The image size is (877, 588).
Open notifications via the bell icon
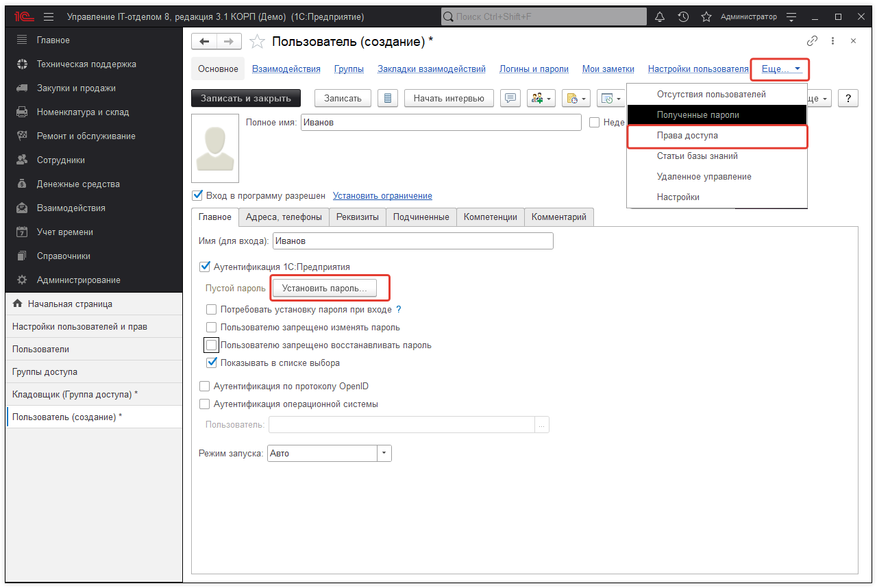click(x=659, y=16)
